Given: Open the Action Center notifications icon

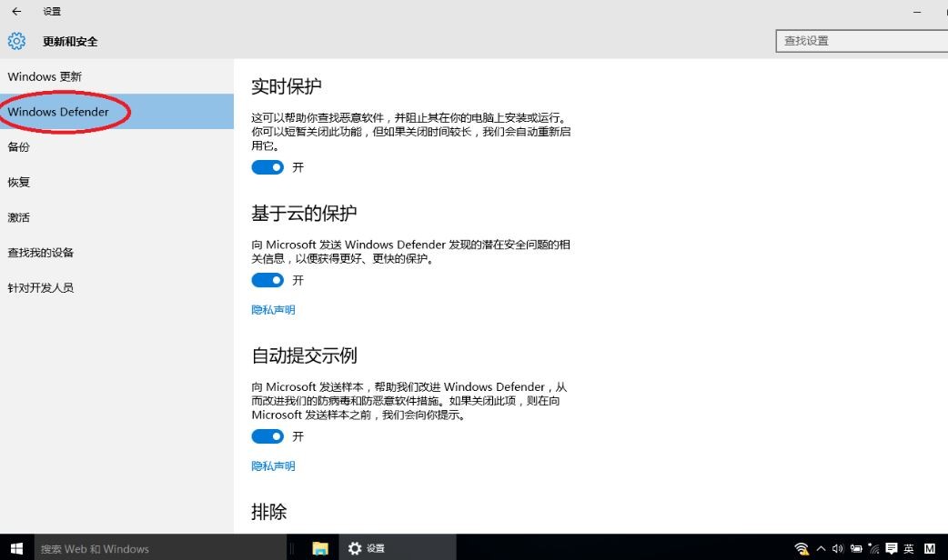Looking at the screenshot, I should [x=892, y=548].
